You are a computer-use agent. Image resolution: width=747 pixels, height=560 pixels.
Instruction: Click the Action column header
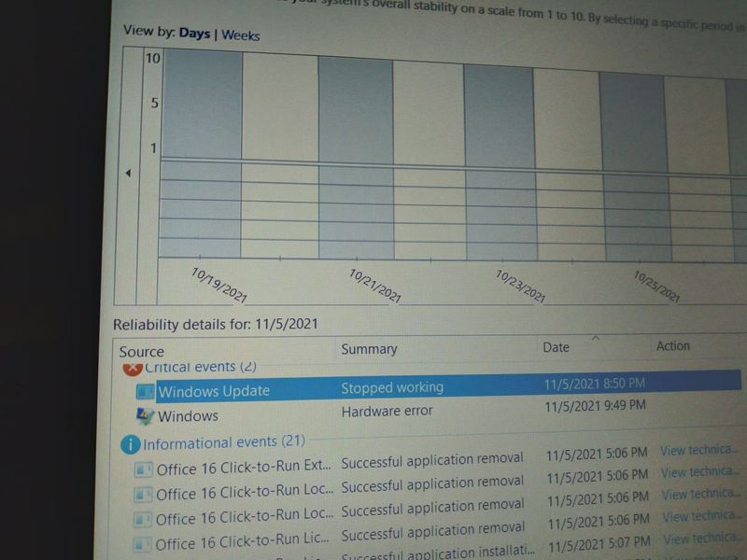[x=672, y=345]
